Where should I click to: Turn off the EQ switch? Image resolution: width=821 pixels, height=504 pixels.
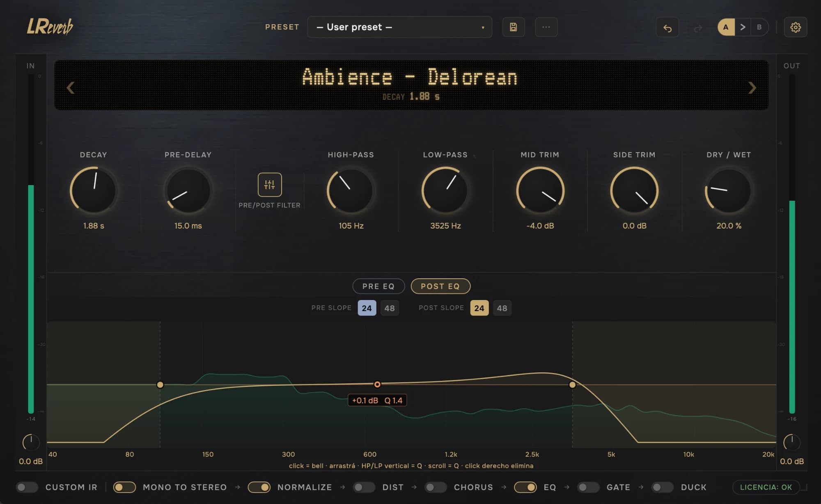pos(525,487)
